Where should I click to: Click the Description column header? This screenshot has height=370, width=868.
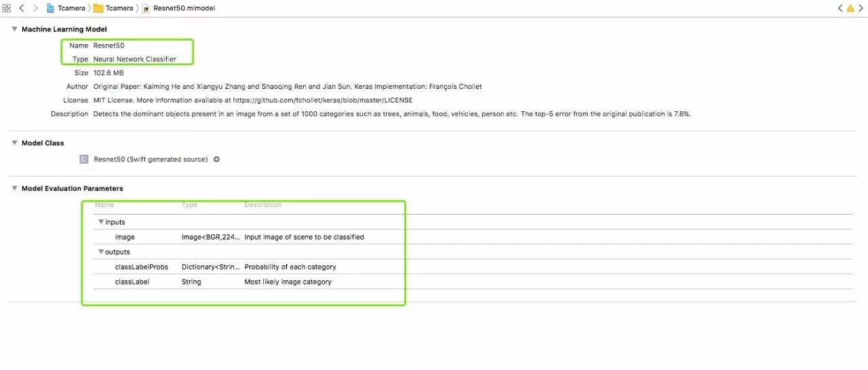263,204
